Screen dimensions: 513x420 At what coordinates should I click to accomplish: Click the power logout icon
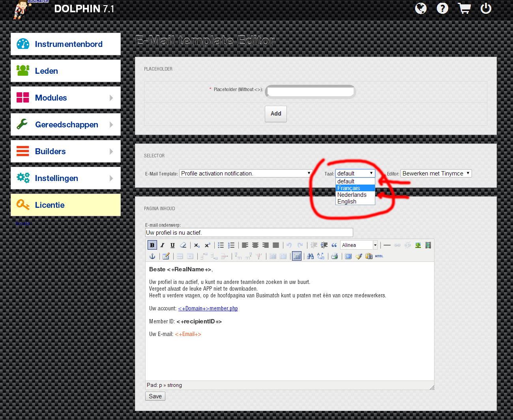pos(486,8)
